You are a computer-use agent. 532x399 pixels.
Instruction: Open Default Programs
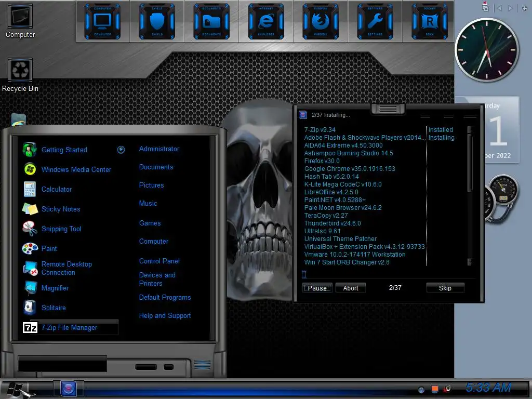[165, 297]
